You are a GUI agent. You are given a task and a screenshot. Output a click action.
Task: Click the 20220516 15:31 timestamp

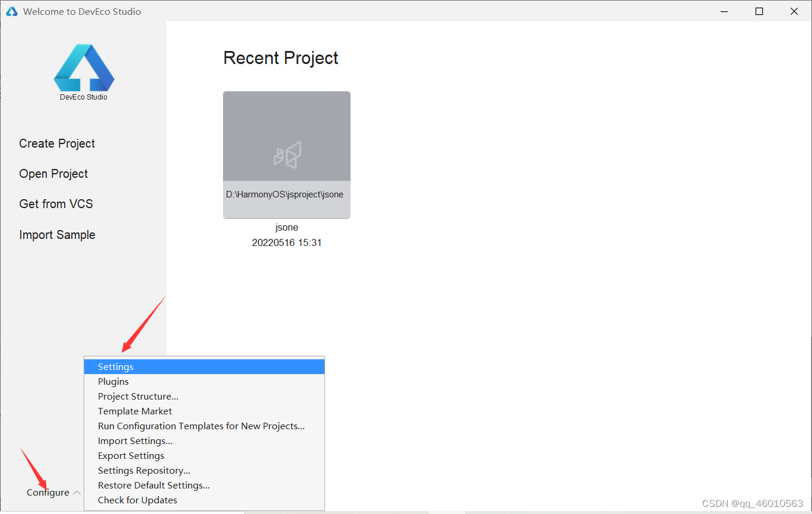(x=287, y=243)
